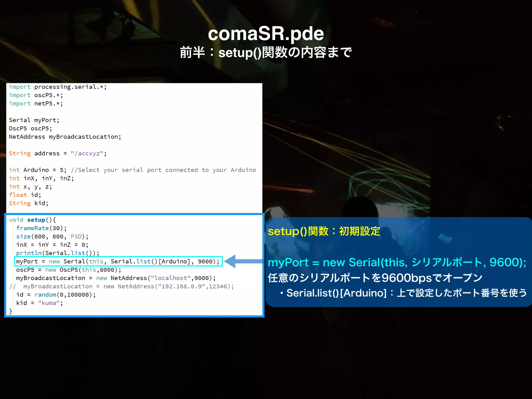Click the line 'String kid;'
The width and height of the screenshot is (532, 399).
point(29,203)
